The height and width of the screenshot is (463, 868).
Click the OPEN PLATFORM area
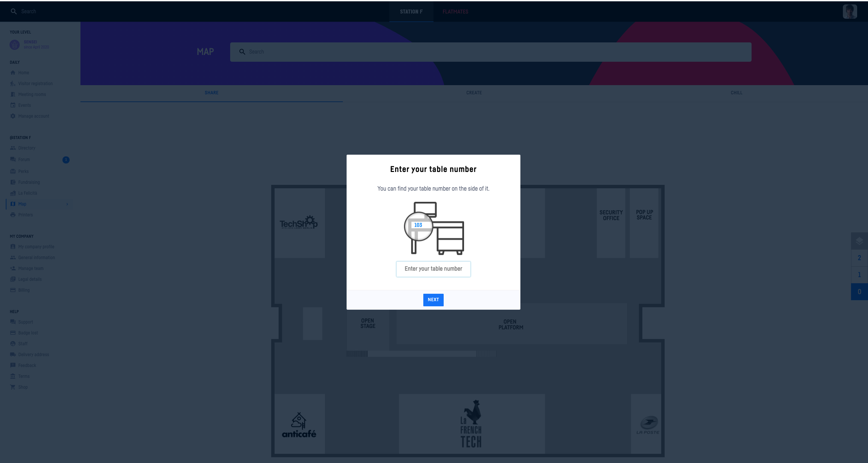pyautogui.click(x=511, y=324)
